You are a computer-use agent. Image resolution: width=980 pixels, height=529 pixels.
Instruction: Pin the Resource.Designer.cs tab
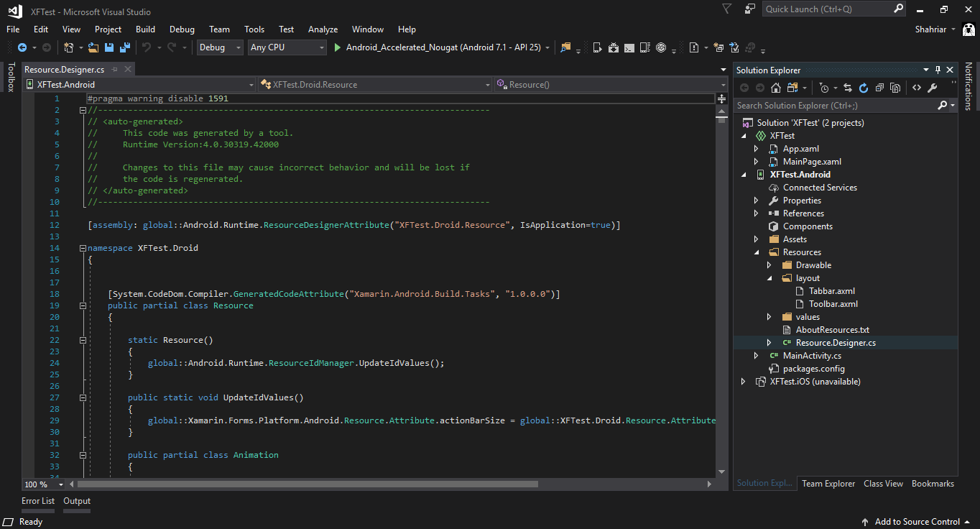coord(114,70)
